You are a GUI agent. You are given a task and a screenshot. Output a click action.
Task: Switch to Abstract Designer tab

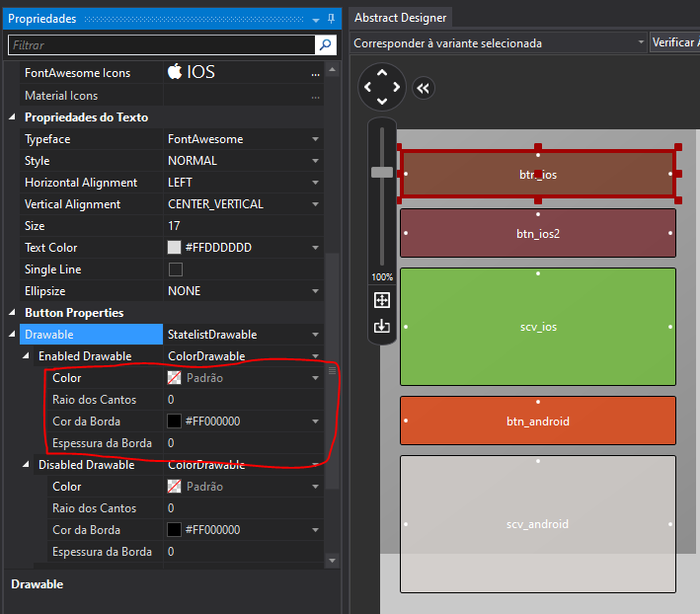401,18
